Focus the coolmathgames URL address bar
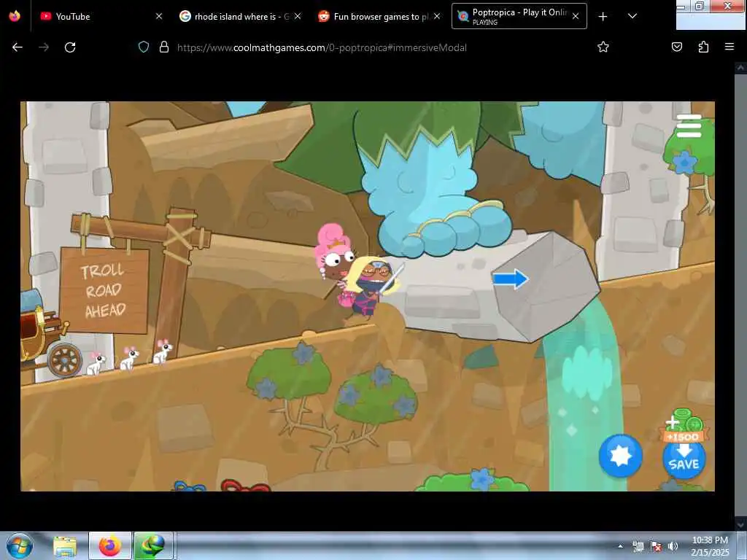 click(322, 47)
